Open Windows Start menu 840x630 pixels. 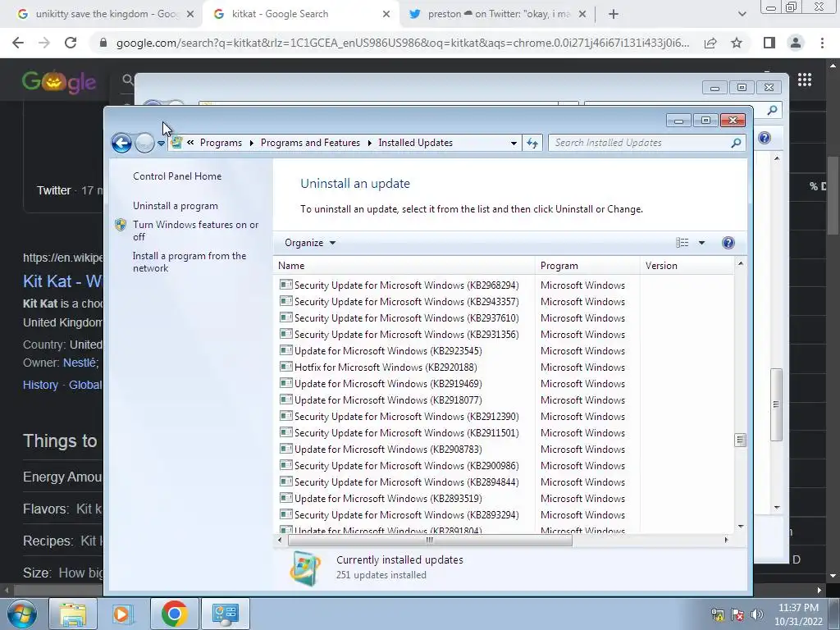(x=22, y=614)
